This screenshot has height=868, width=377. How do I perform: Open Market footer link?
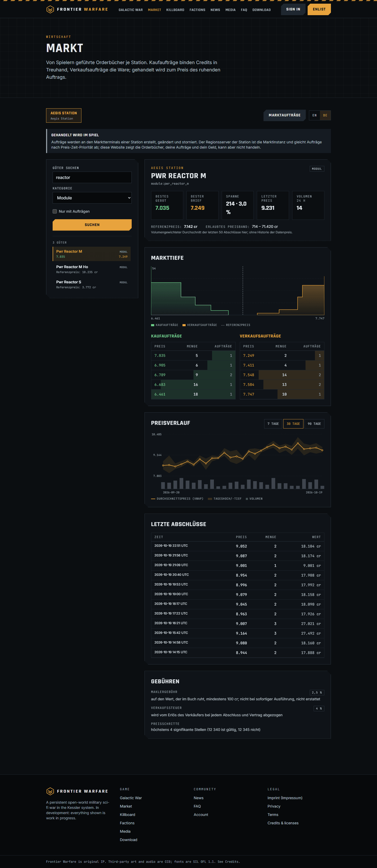pyautogui.click(x=126, y=806)
